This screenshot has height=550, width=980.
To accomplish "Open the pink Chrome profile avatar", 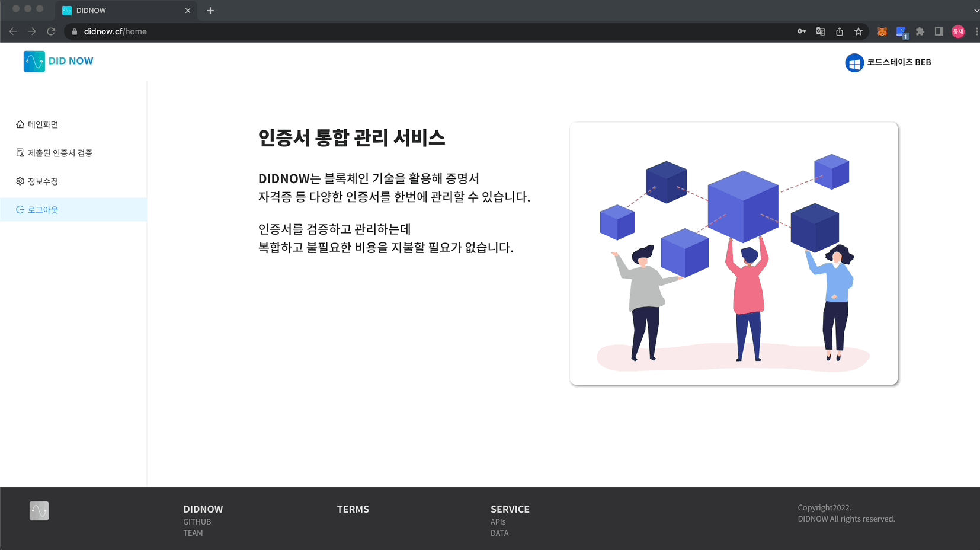I will (x=958, y=31).
